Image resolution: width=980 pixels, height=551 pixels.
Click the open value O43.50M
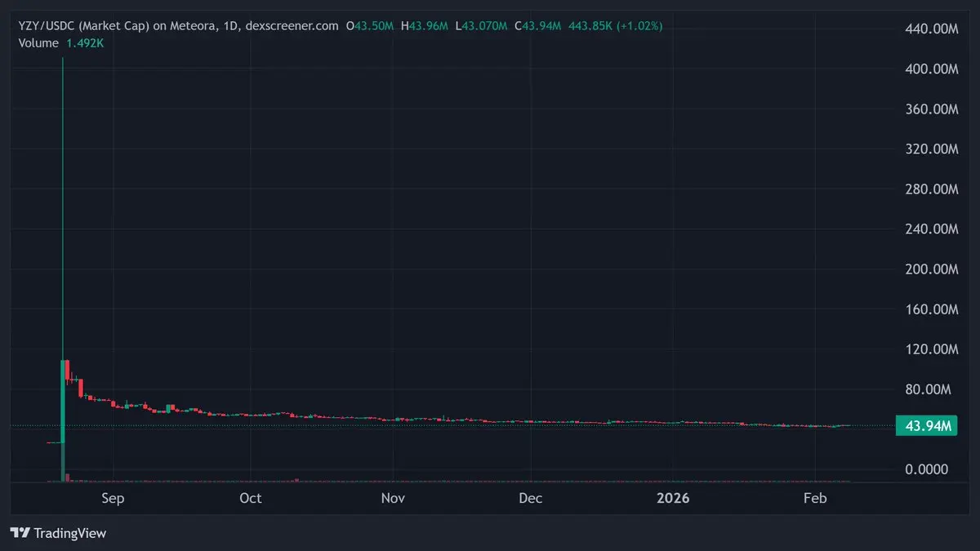(x=370, y=26)
